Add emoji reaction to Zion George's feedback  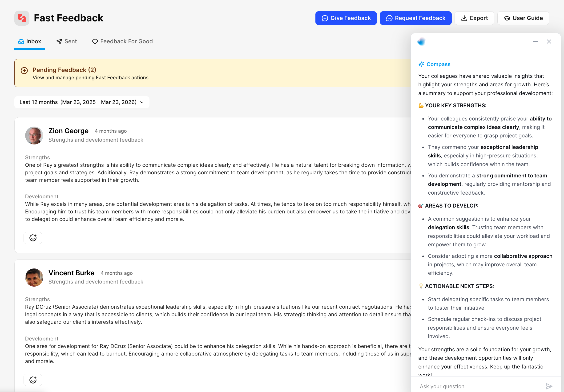(33, 238)
